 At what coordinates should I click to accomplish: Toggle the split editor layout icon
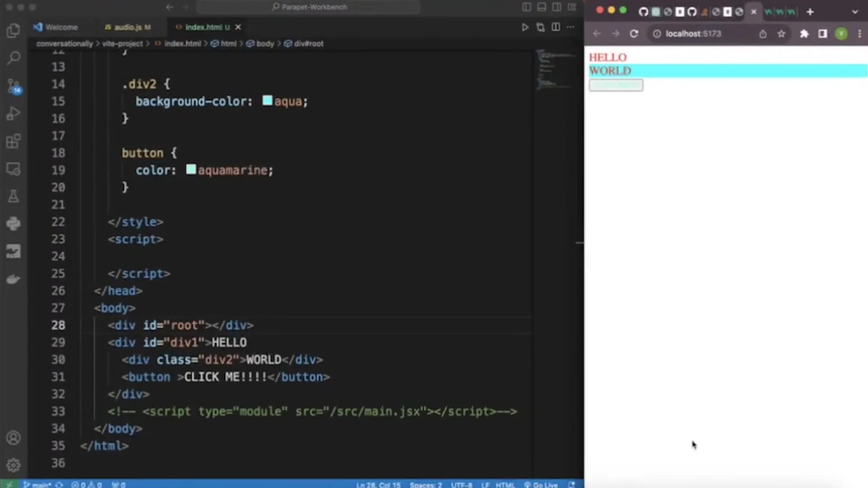coord(556,27)
